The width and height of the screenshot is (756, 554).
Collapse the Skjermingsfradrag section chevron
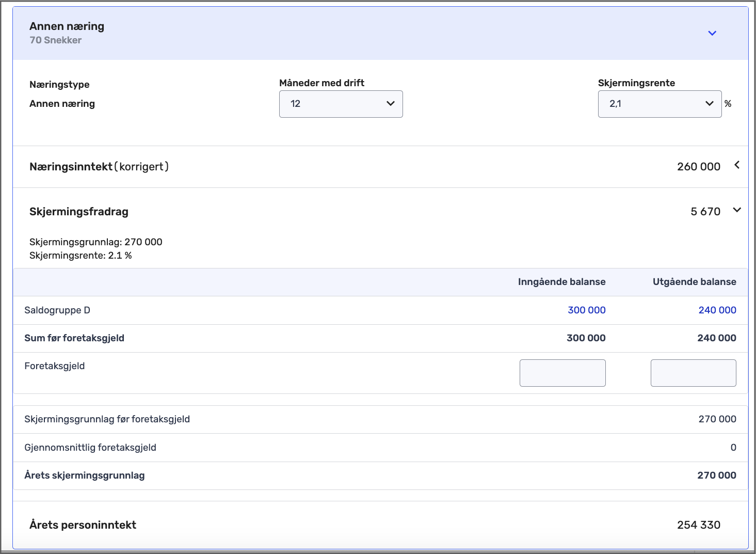pos(737,210)
